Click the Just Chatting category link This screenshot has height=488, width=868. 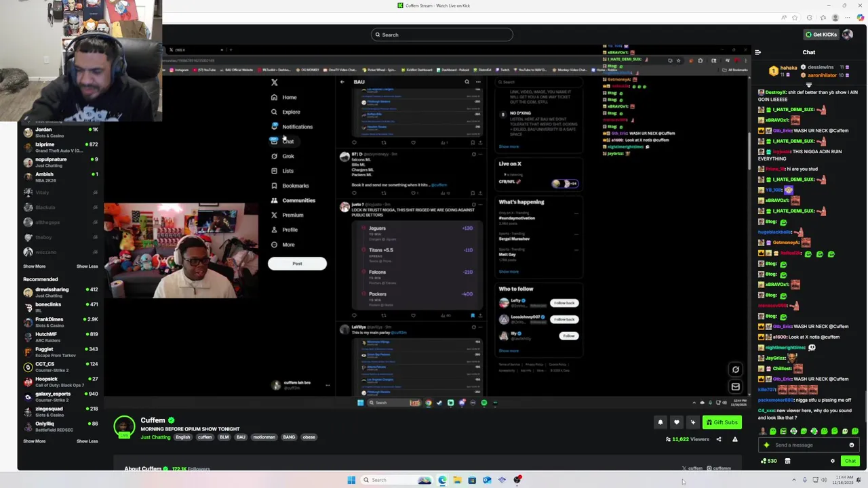[155, 437]
